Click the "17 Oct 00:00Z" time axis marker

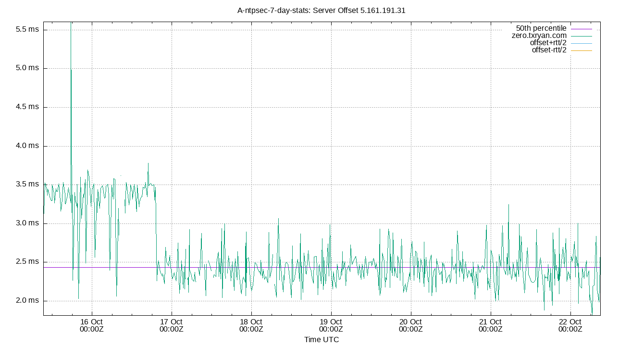(171, 325)
